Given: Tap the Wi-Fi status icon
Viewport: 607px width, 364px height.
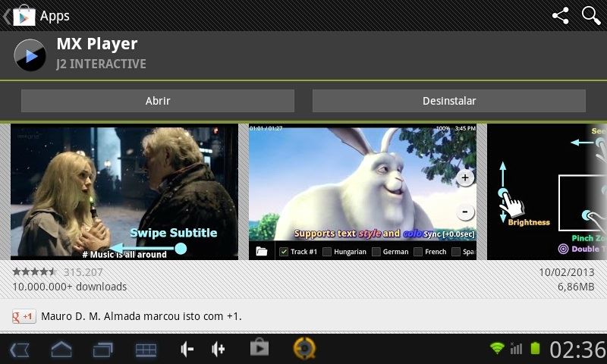Looking at the screenshot, I should (497, 349).
